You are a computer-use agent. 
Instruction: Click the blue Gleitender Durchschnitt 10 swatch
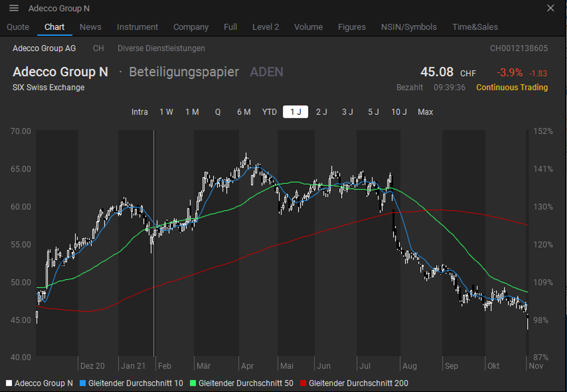[x=83, y=383]
